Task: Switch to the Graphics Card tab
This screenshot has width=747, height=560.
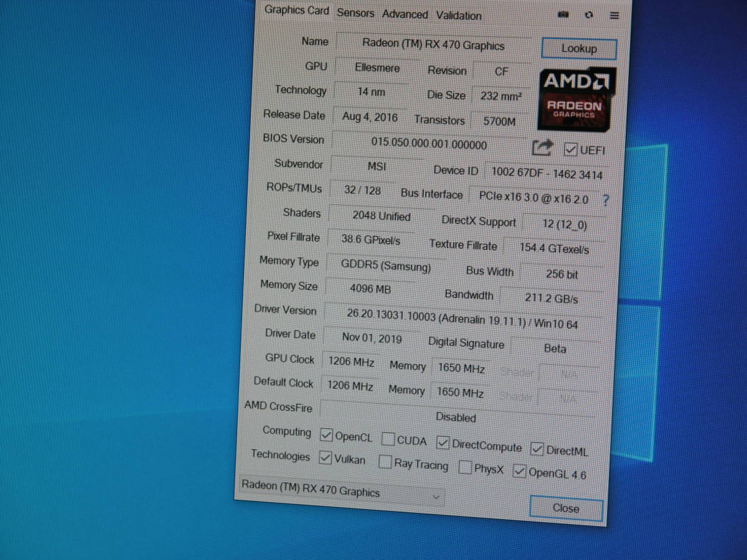Action: (x=297, y=10)
